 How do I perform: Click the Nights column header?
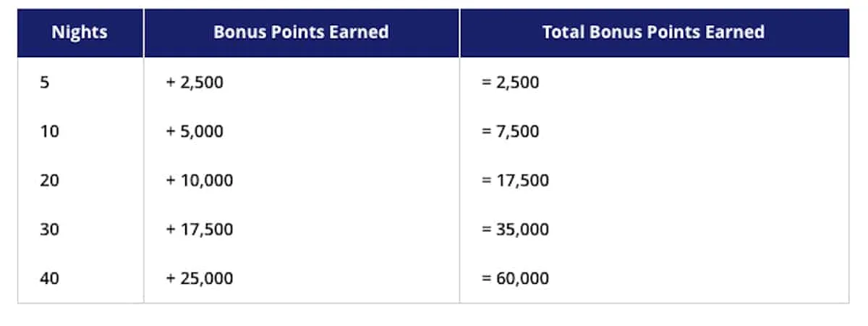(x=80, y=33)
